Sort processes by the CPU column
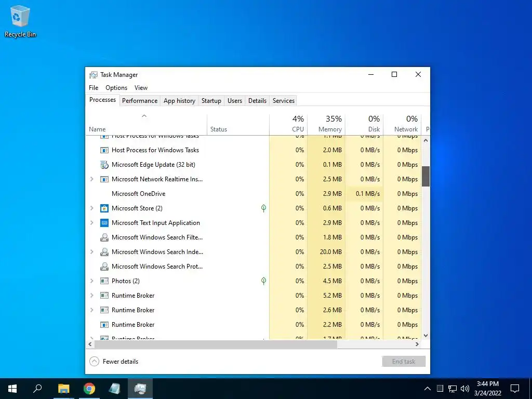Screen dimensions: 532x399 point(288,124)
